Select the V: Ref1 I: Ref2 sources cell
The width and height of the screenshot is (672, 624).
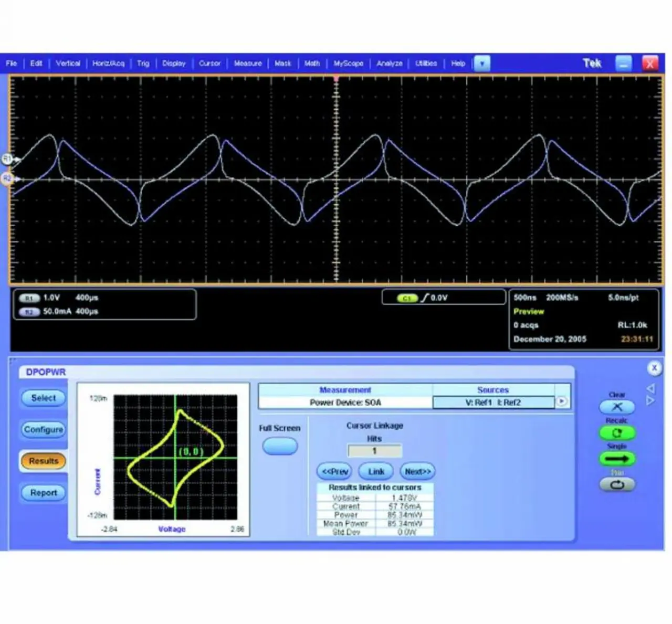(x=493, y=403)
